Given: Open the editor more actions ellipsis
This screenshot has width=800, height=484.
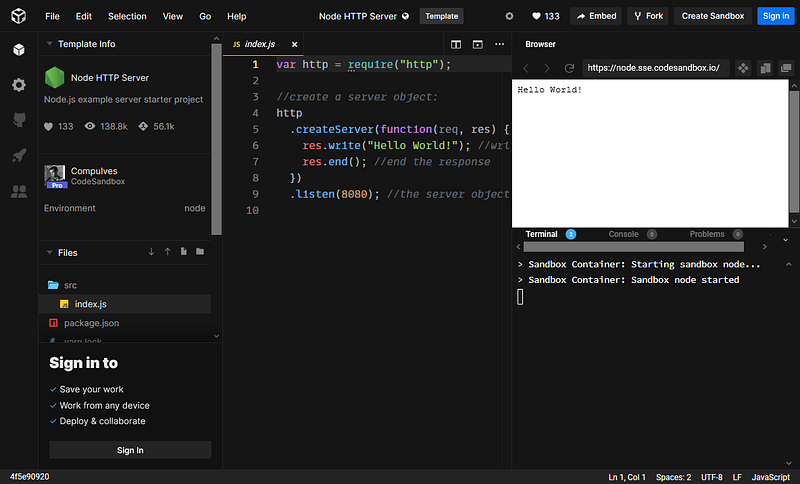Looking at the screenshot, I should (499, 44).
